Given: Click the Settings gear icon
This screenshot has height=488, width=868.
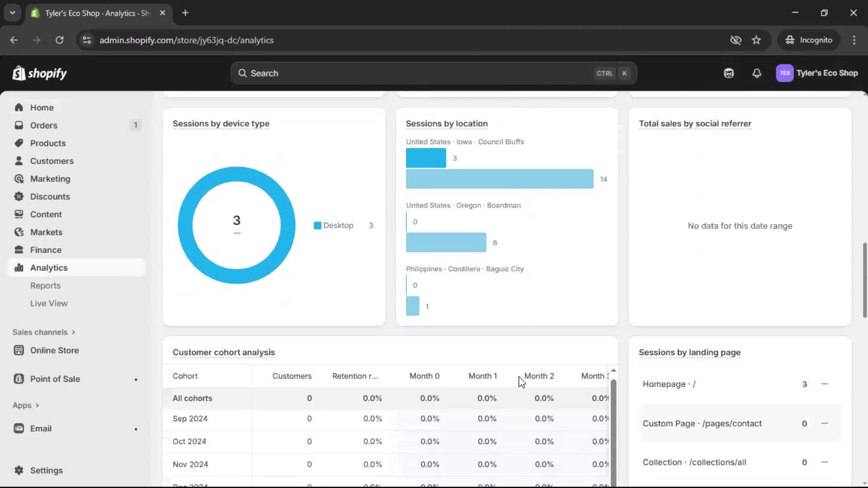Looking at the screenshot, I should [19, 470].
